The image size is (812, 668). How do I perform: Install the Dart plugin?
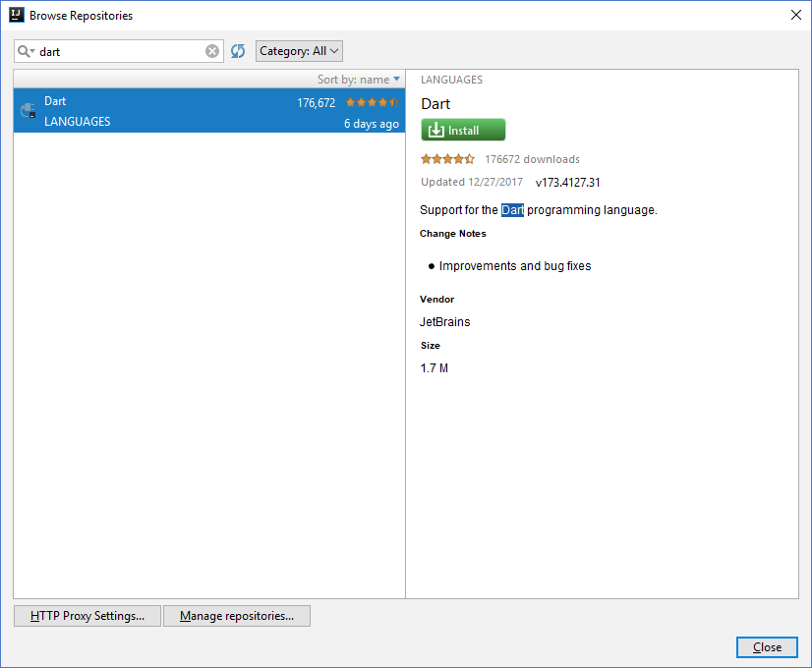pos(463,130)
